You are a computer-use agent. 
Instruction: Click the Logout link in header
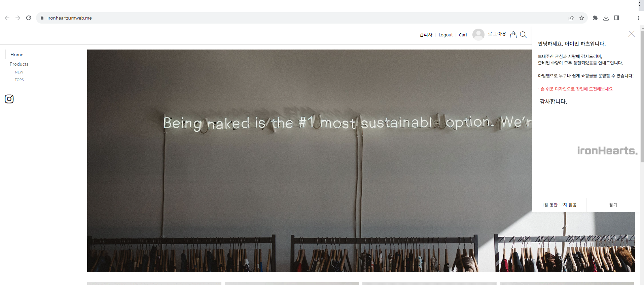click(x=445, y=35)
